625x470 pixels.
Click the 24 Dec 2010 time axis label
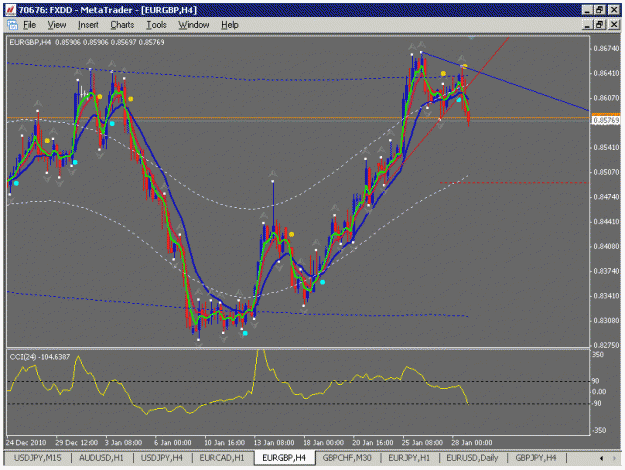pos(26,442)
